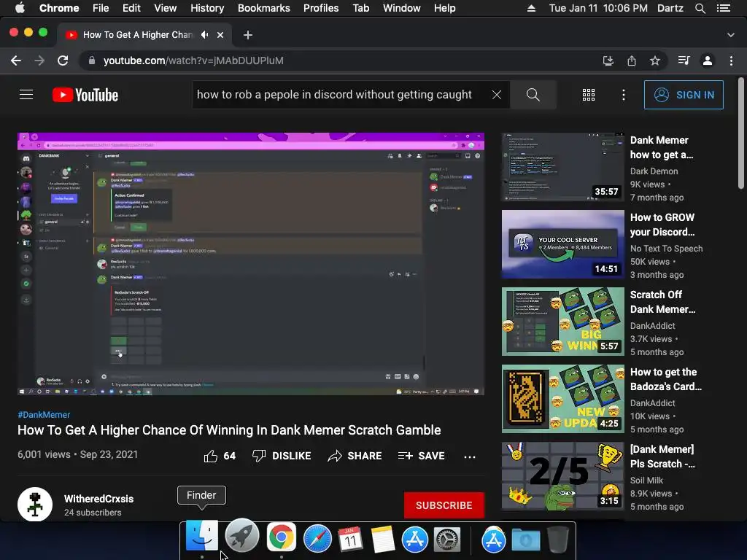Save the video to a playlist
Screen dimensions: 747x560
click(x=421, y=456)
